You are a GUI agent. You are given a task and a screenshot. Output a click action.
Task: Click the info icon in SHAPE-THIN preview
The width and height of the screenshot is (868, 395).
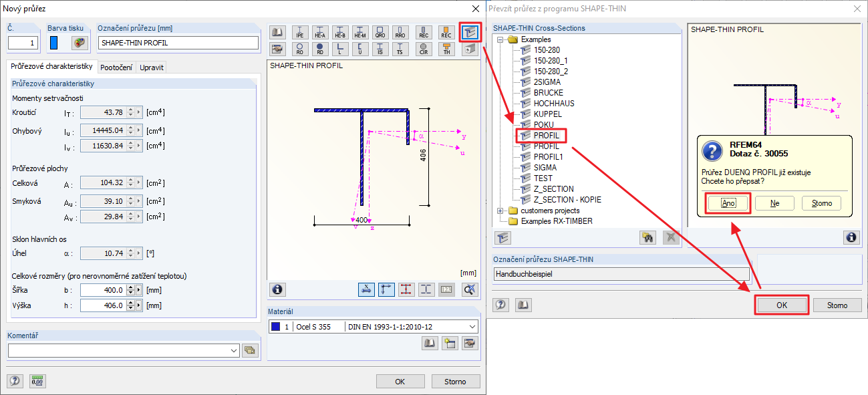click(851, 237)
